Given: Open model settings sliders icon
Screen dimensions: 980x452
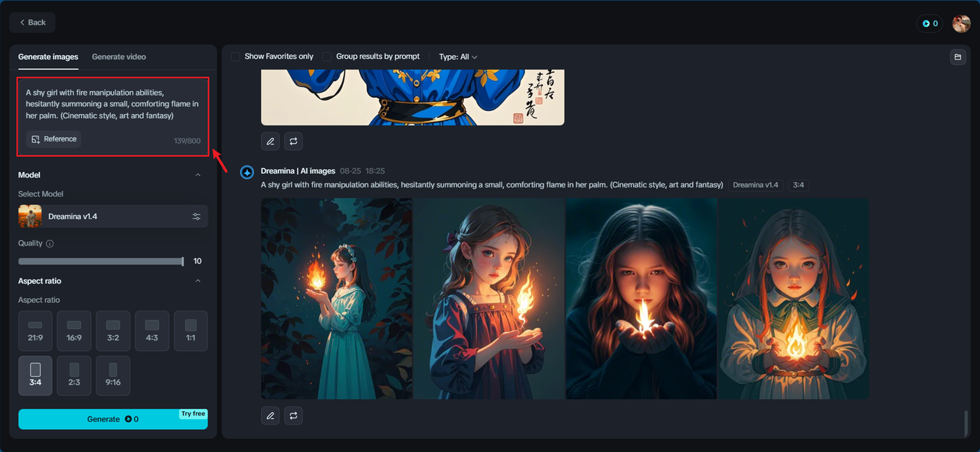Looking at the screenshot, I should [x=197, y=216].
